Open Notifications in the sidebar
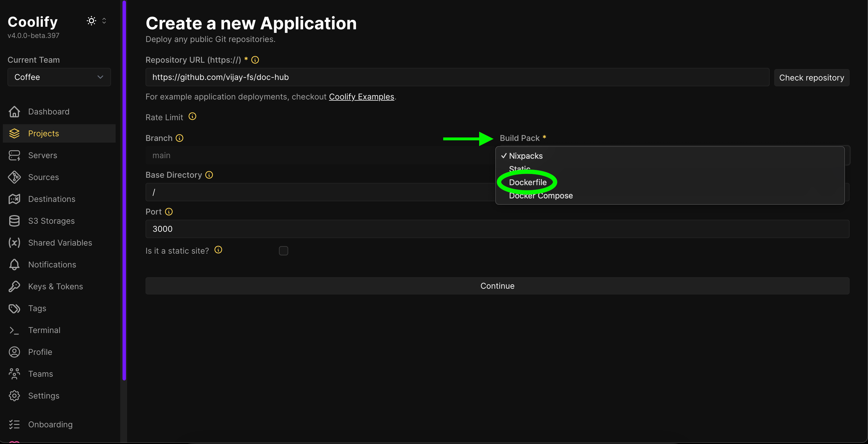Image resolution: width=868 pixels, height=444 pixels. click(x=59, y=265)
